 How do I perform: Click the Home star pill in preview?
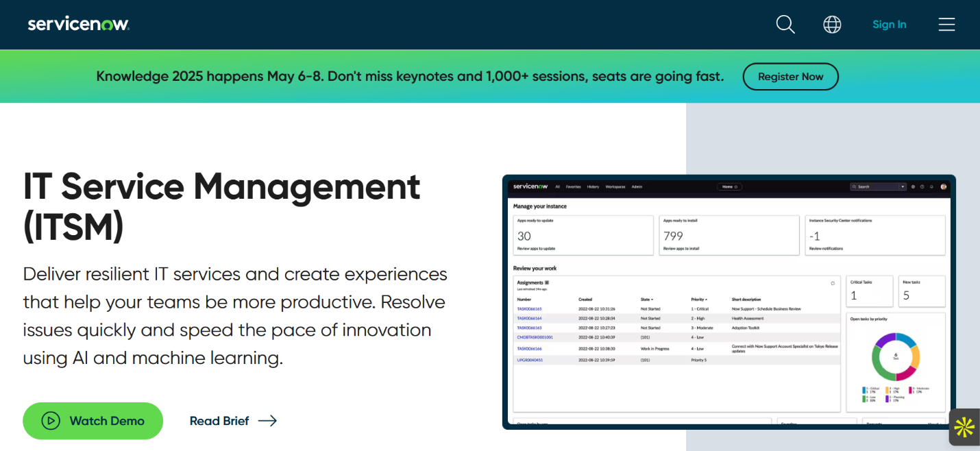[730, 186]
